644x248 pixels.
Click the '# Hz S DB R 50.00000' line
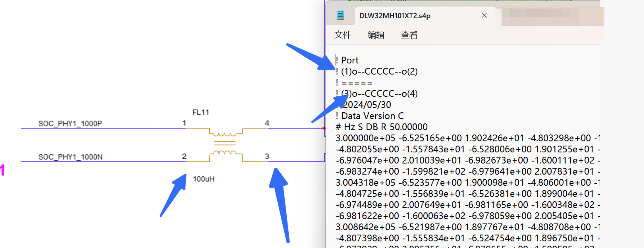coord(381,127)
